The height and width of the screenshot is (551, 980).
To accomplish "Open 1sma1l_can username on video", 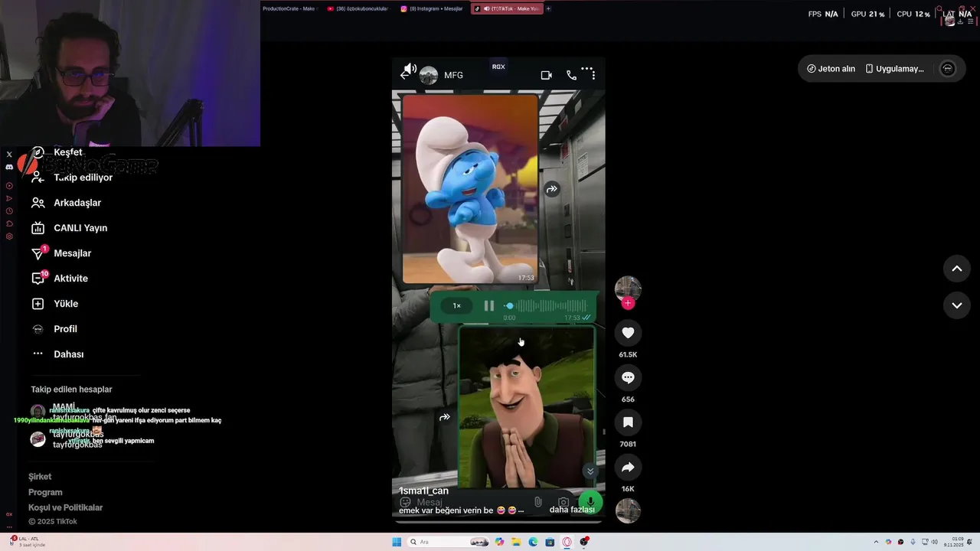I will (423, 491).
